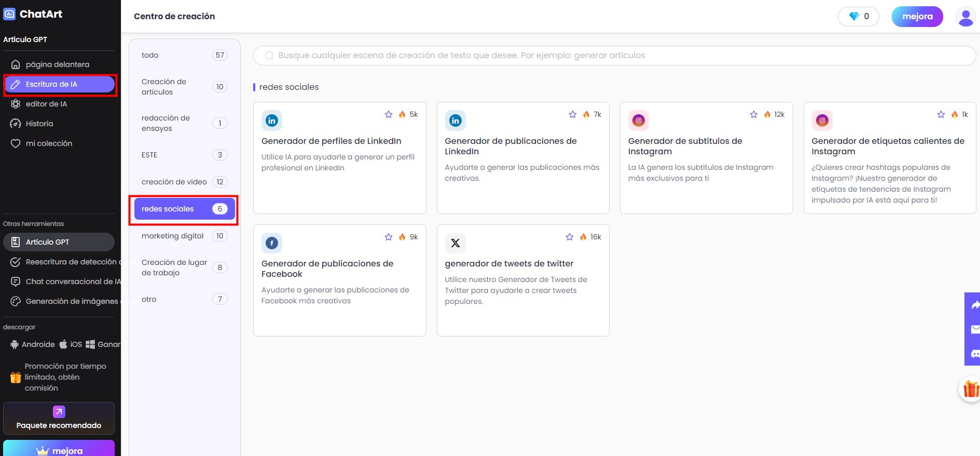Open Generador de subtítulos de Instagram title

click(685, 146)
